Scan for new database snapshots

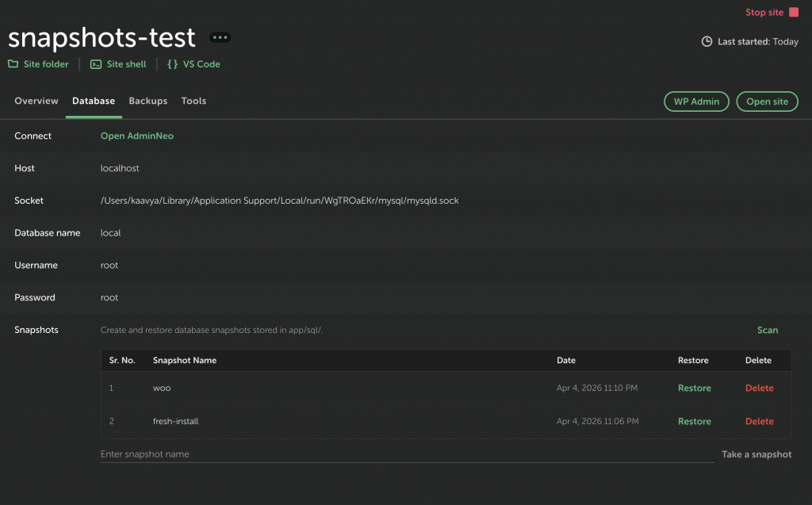coord(767,330)
